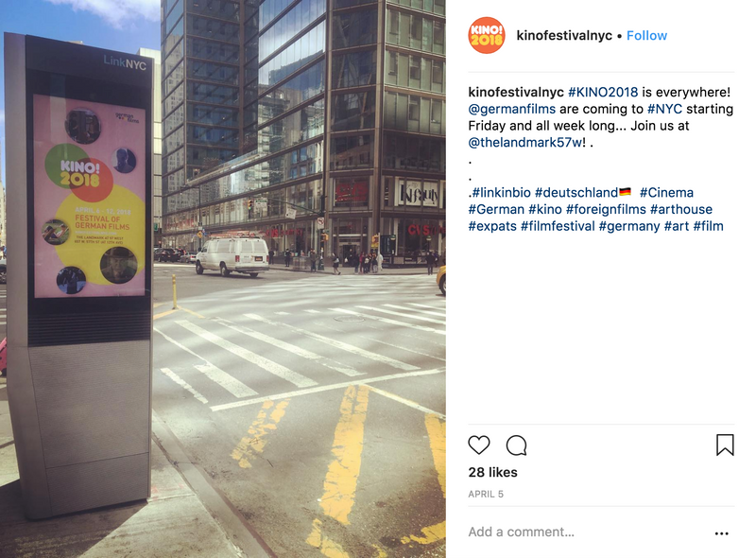Open the #linkinbio hashtag

pyautogui.click(x=501, y=193)
